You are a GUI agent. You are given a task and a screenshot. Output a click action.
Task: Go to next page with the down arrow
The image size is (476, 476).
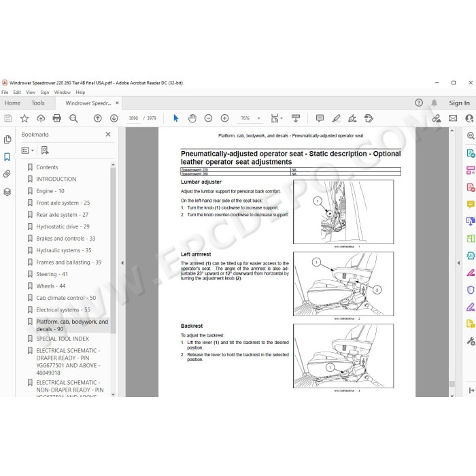tap(114, 118)
